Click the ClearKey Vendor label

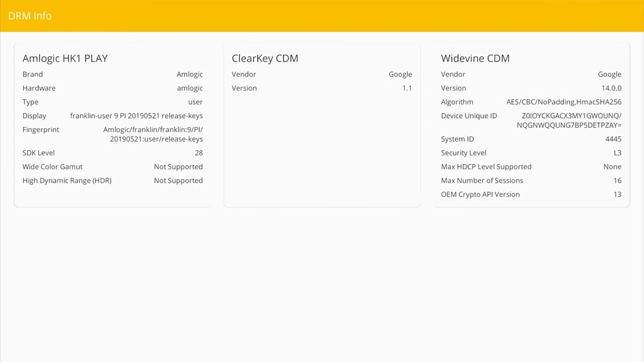[x=244, y=74]
